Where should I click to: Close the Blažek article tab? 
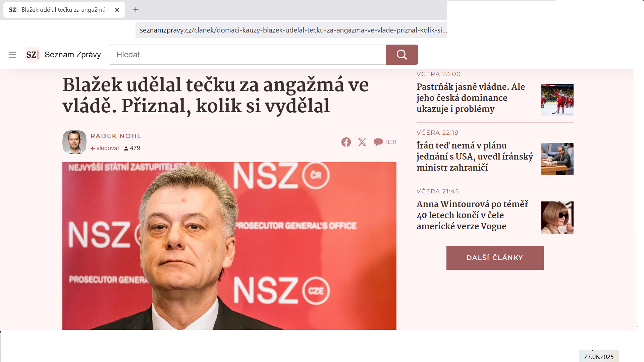[x=117, y=10]
